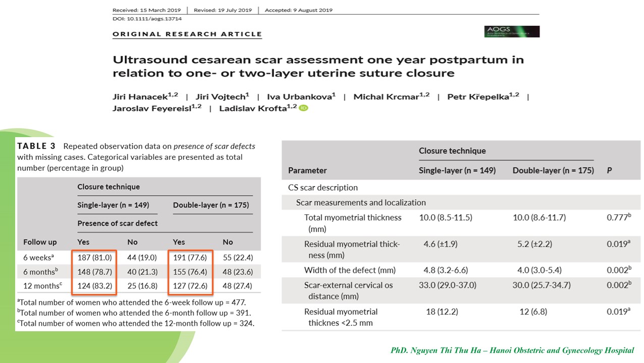Click the 0.777 P value for total myometrial thickness
This screenshot has height=363, width=644.
coord(618,217)
